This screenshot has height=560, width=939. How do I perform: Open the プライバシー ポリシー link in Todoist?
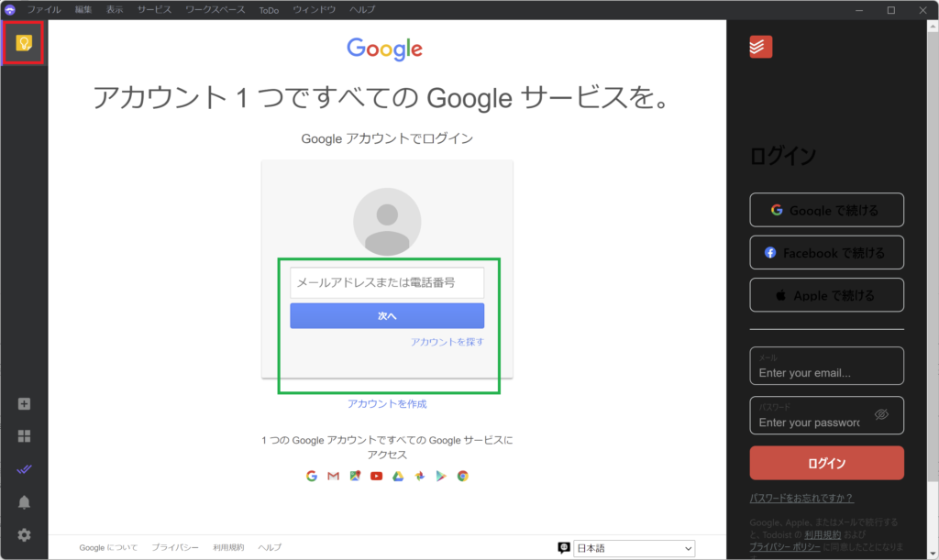[x=785, y=547]
